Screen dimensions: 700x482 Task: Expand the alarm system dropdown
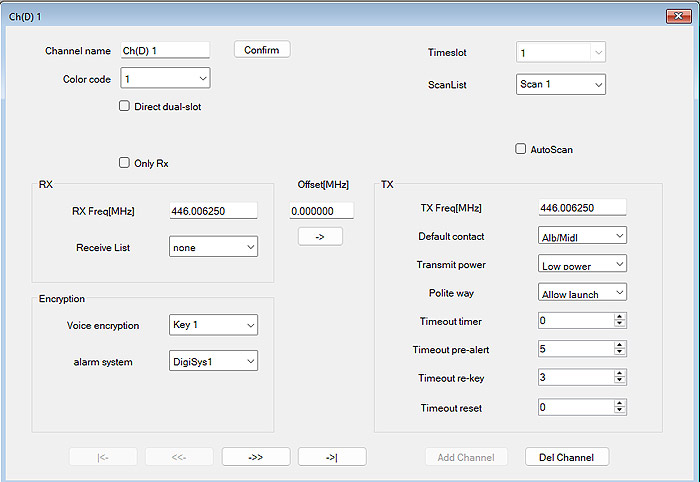(x=213, y=362)
